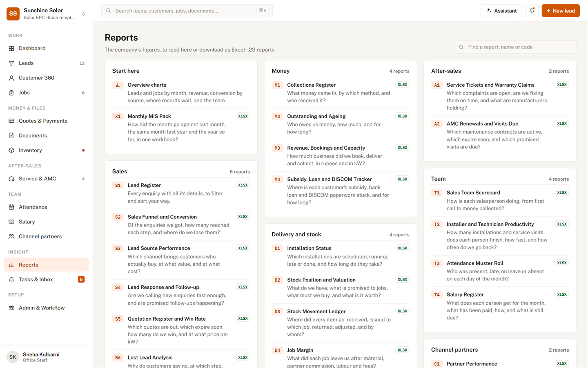Download XLSX for Monthly MIS Pack
The image size is (588, 368).
click(243, 116)
